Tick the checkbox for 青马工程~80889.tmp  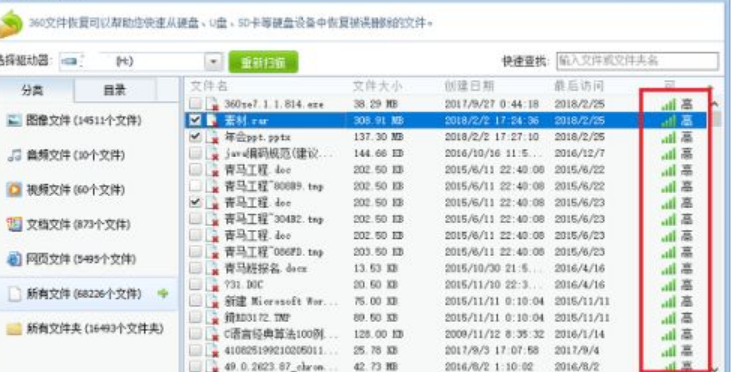pos(195,186)
